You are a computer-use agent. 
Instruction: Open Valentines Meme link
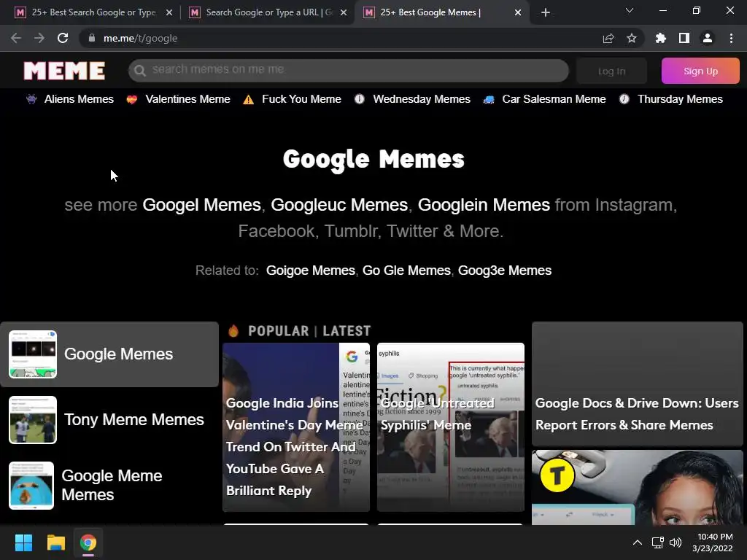coord(187,99)
